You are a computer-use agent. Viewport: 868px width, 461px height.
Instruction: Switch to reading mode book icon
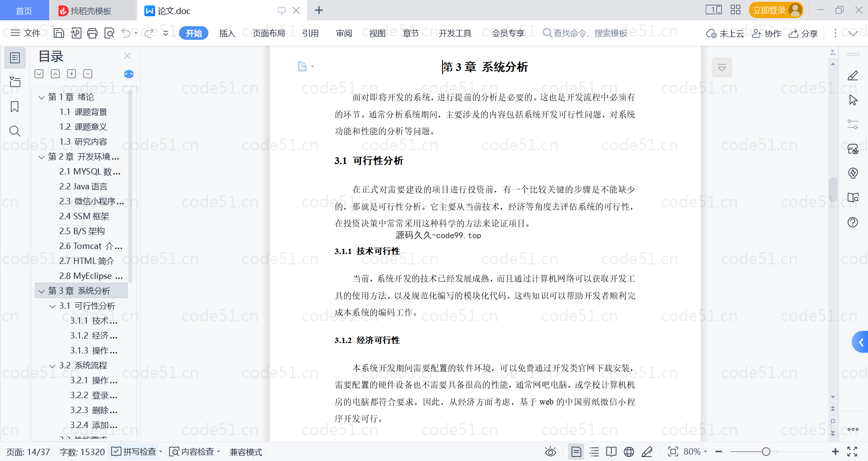(x=611, y=452)
